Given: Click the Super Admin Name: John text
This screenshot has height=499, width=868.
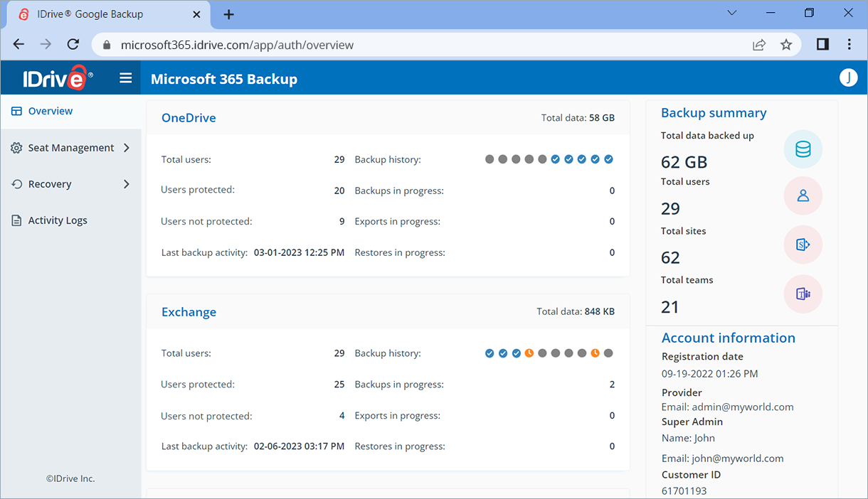Looking at the screenshot, I should pos(689,438).
